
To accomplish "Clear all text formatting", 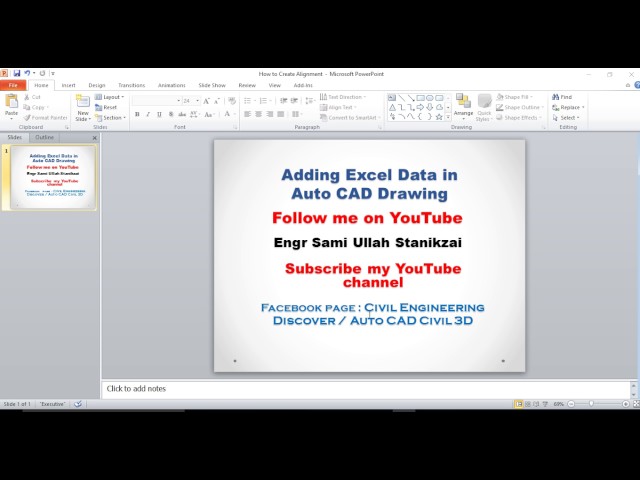I will tap(232, 101).
